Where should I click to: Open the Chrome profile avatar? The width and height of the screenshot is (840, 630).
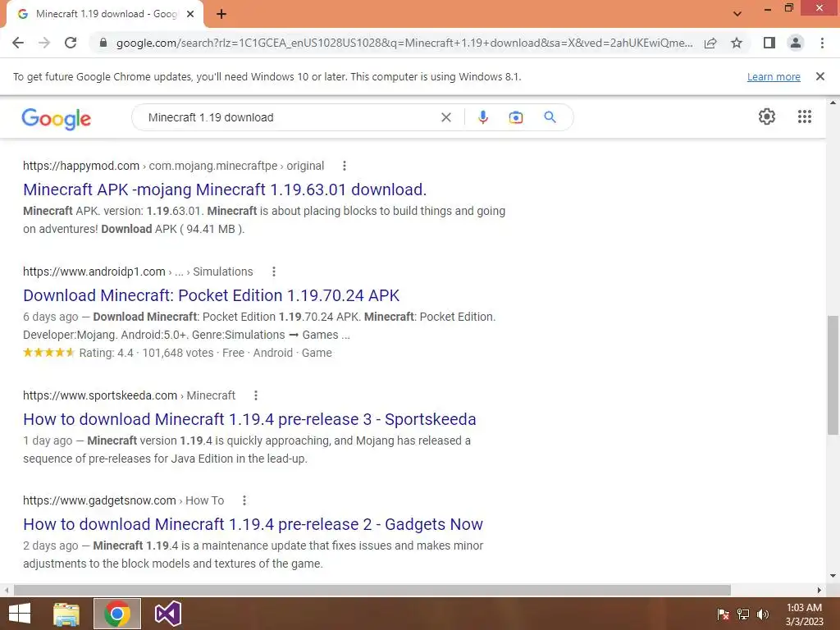pyautogui.click(x=796, y=43)
